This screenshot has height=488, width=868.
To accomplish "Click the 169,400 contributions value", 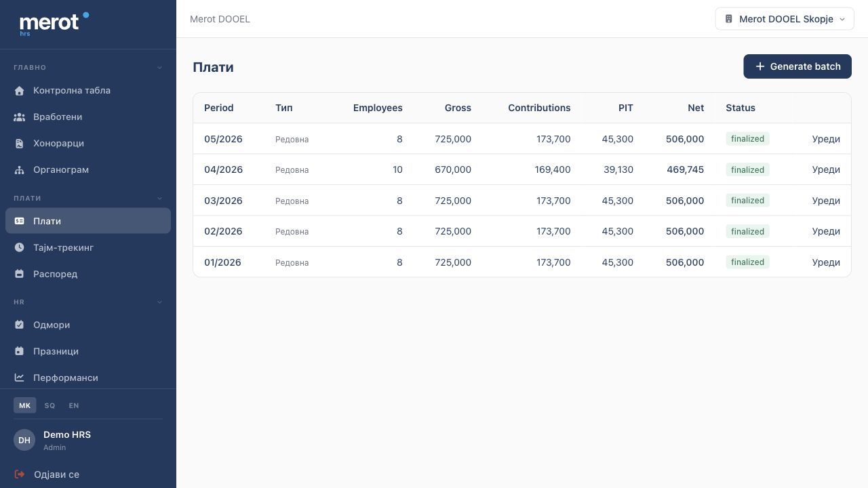I will point(553,170).
